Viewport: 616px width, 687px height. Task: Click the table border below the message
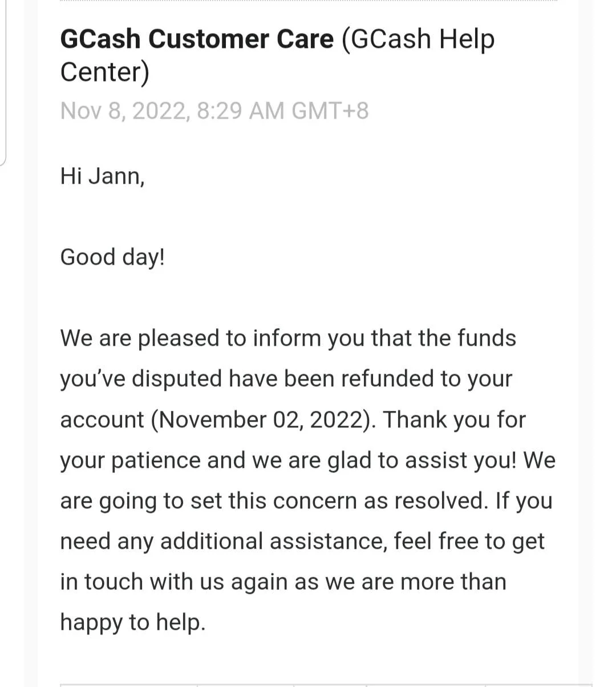point(326,685)
